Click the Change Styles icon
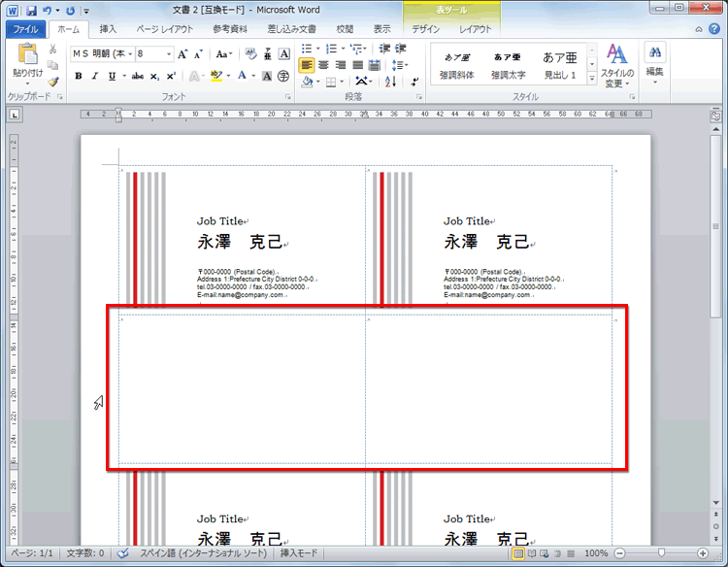The height and width of the screenshot is (567, 728). click(617, 53)
